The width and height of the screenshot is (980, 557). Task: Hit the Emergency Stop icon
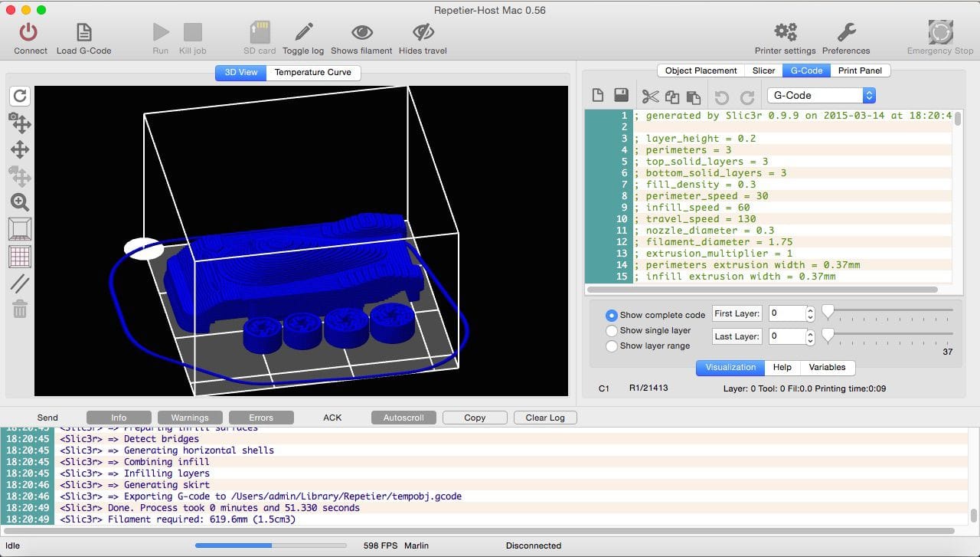(x=940, y=32)
